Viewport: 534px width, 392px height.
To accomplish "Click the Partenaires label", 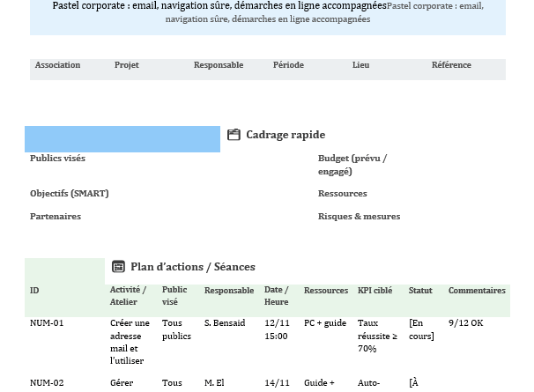I will coord(55,217).
